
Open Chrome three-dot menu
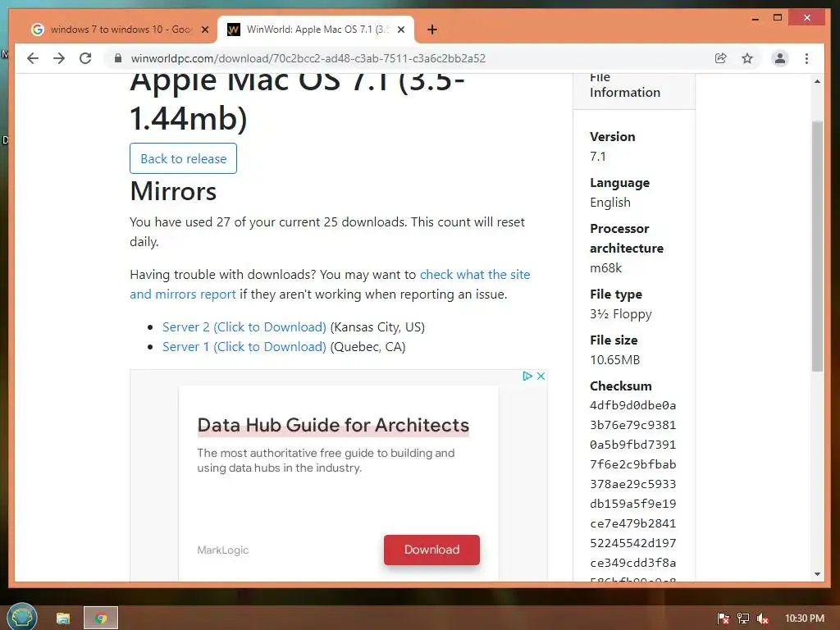(807, 58)
